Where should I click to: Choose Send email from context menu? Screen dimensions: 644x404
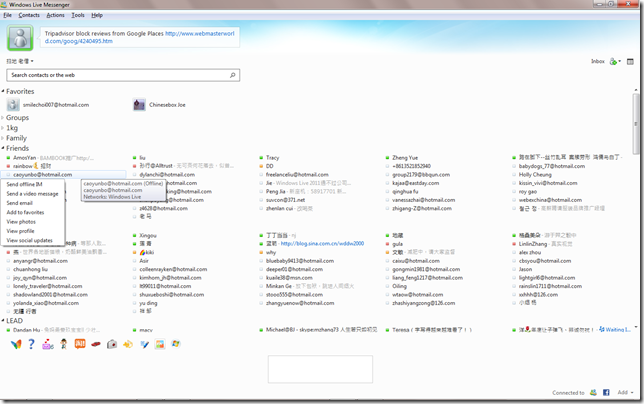(x=32, y=203)
